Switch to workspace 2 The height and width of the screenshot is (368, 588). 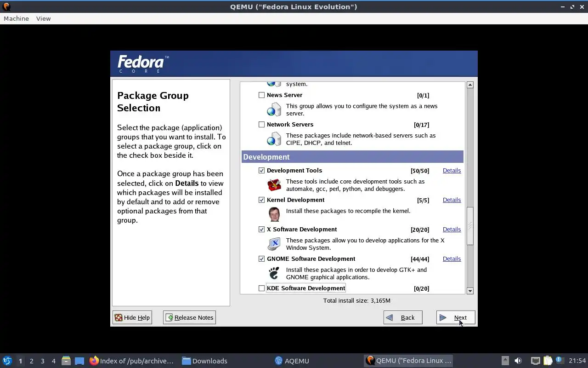(31, 361)
